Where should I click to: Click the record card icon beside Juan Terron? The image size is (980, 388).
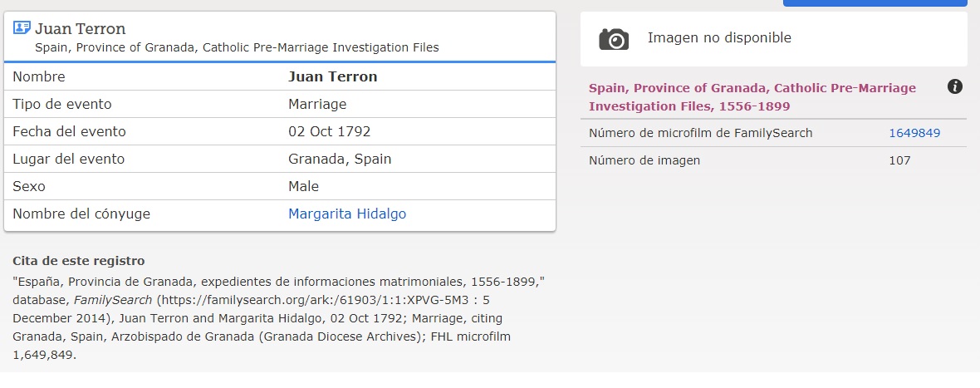(x=22, y=28)
